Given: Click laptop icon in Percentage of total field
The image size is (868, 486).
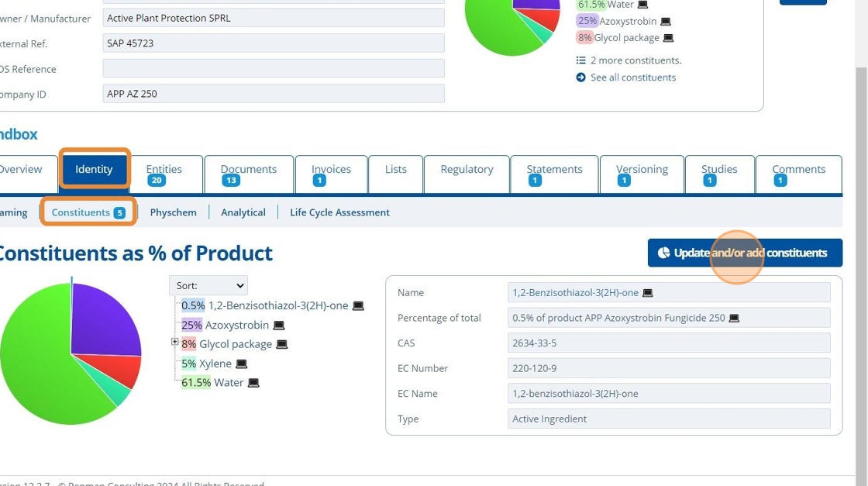Looking at the screenshot, I should pyautogui.click(x=734, y=319).
